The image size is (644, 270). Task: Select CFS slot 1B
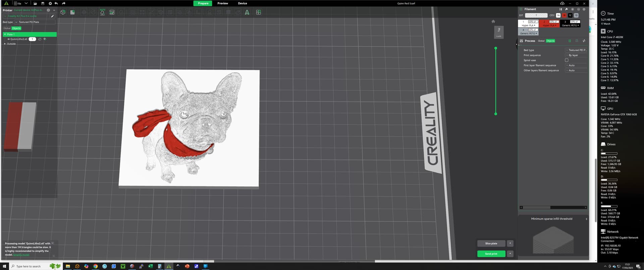(x=564, y=15)
